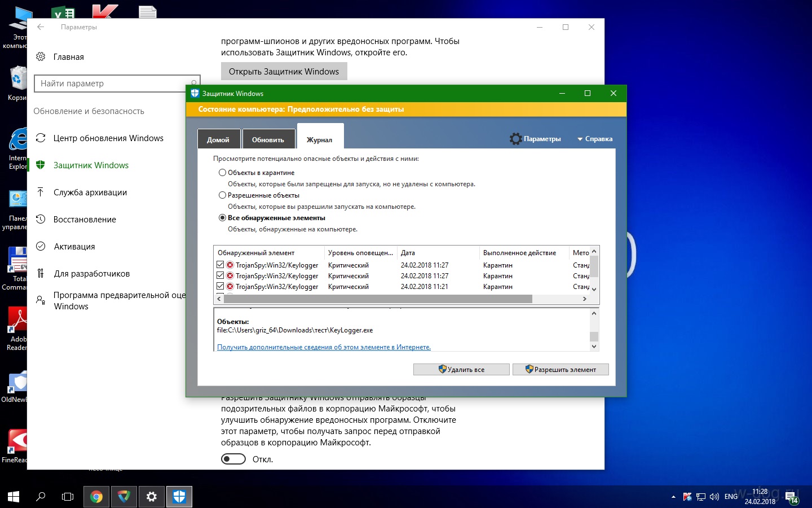Click the Settings gear taskbar icon

tap(152, 497)
